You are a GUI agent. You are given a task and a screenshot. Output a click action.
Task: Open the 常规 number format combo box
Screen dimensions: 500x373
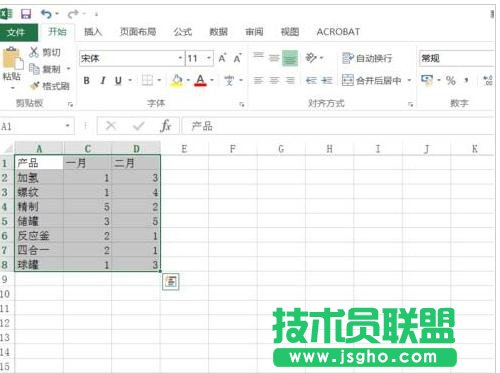tap(456, 58)
